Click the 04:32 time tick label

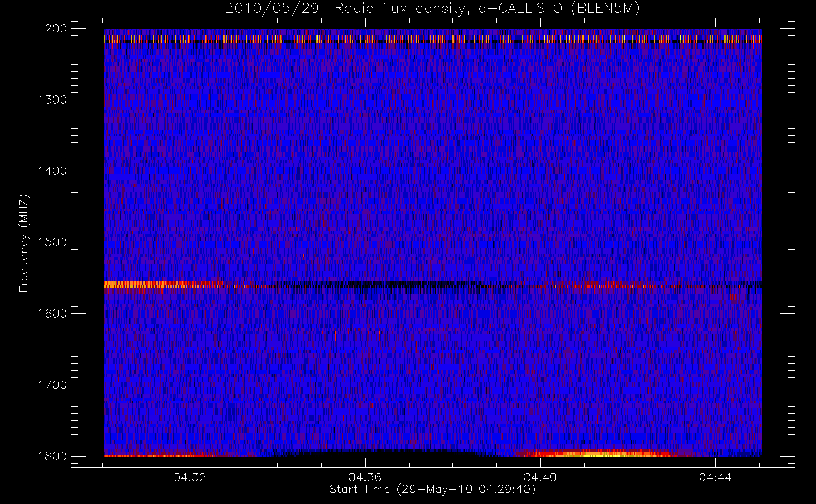pos(190,477)
